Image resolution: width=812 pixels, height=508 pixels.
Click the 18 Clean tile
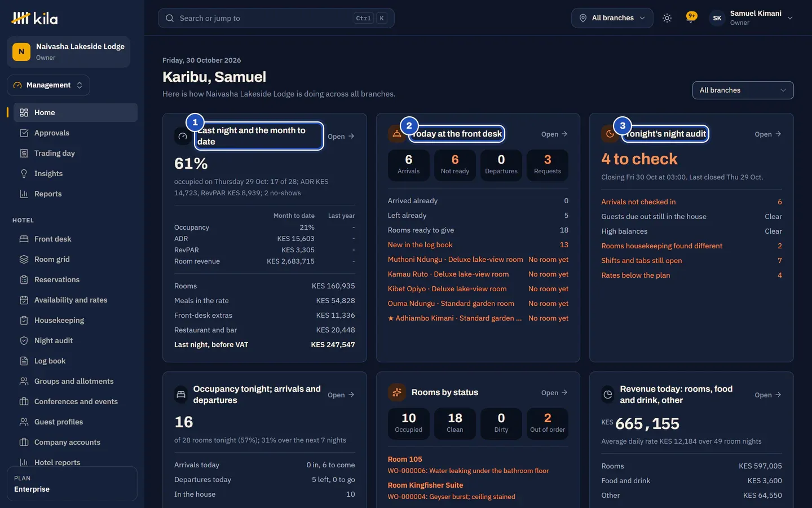455,423
